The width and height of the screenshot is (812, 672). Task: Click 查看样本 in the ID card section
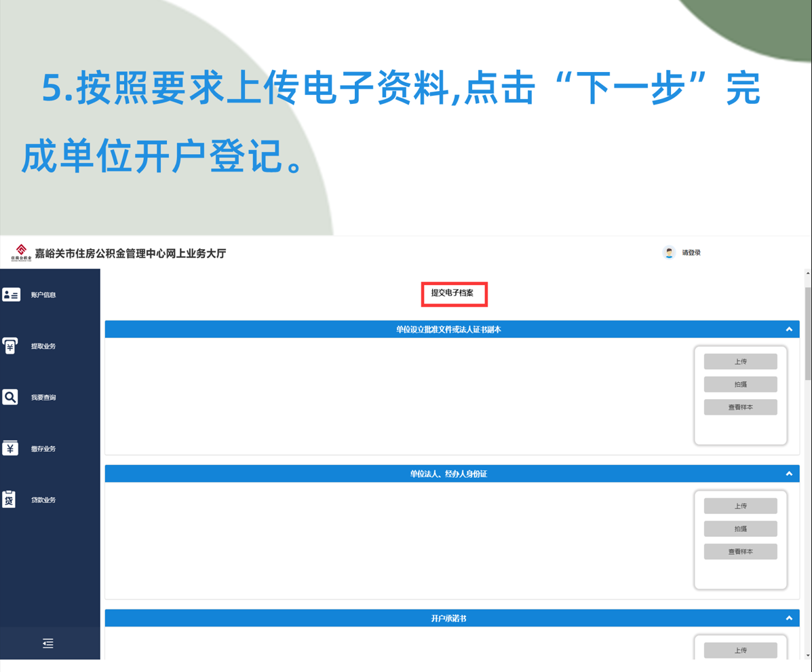[740, 552]
